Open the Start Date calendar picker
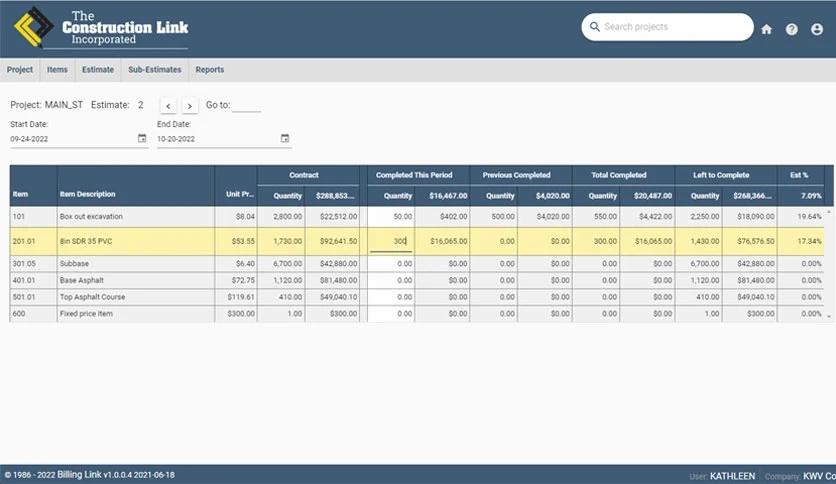Screen dimensions: 836x484 click(x=142, y=138)
